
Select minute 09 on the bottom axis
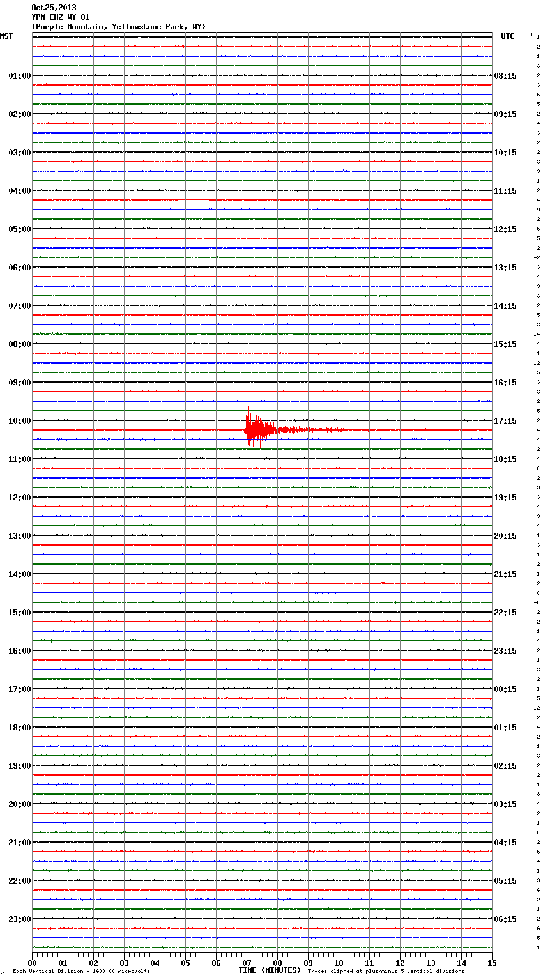[308, 963]
